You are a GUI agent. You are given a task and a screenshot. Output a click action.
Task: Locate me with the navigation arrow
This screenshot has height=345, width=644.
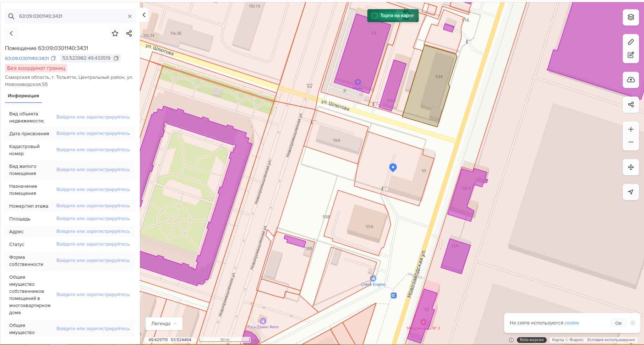631,192
